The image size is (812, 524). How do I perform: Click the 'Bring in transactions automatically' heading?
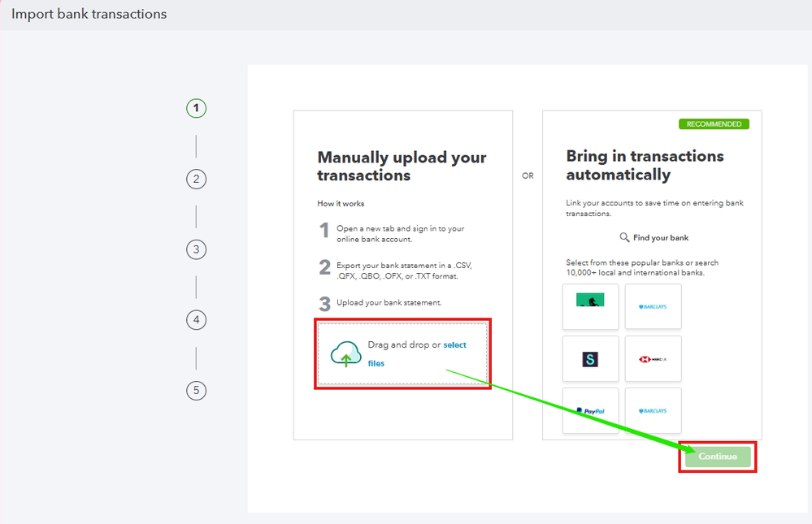pos(645,165)
